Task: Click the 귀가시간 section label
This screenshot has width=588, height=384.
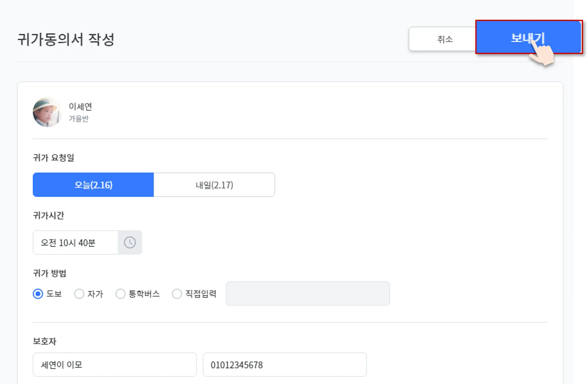Action: [48, 215]
